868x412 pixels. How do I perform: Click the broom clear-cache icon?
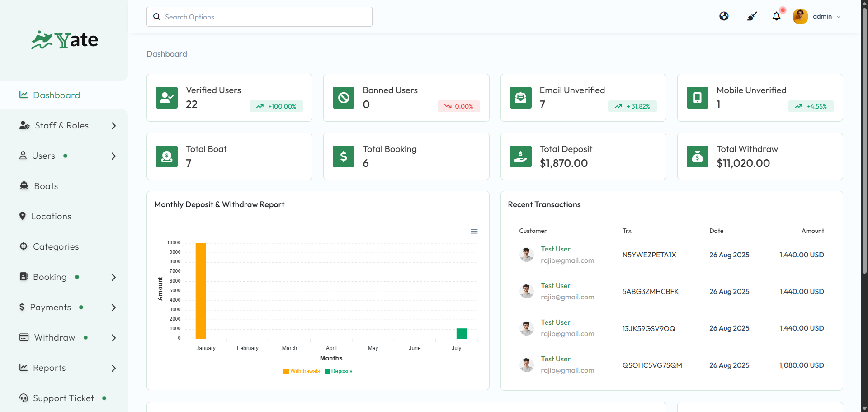752,16
